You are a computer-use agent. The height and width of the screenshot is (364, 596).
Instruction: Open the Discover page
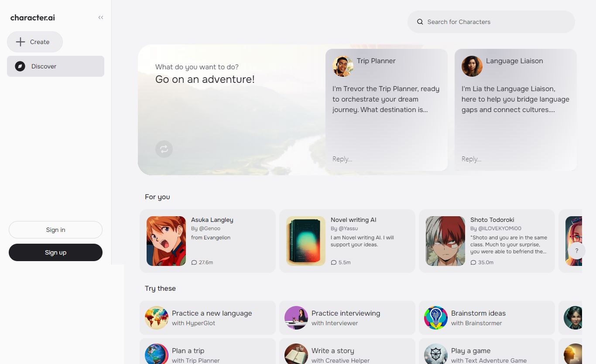tap(55, 66)
